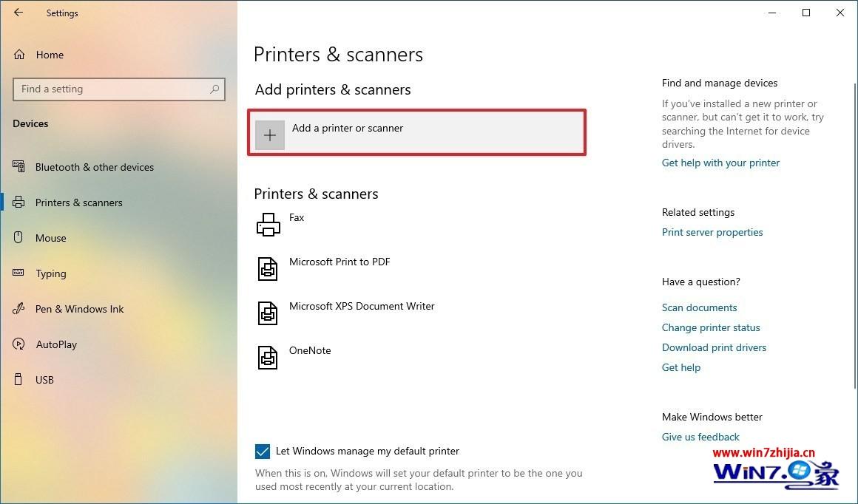The height and width of the screenshot is (504, 858).
Task: Open the Give us feedback link
Action: tap(700, 437)
